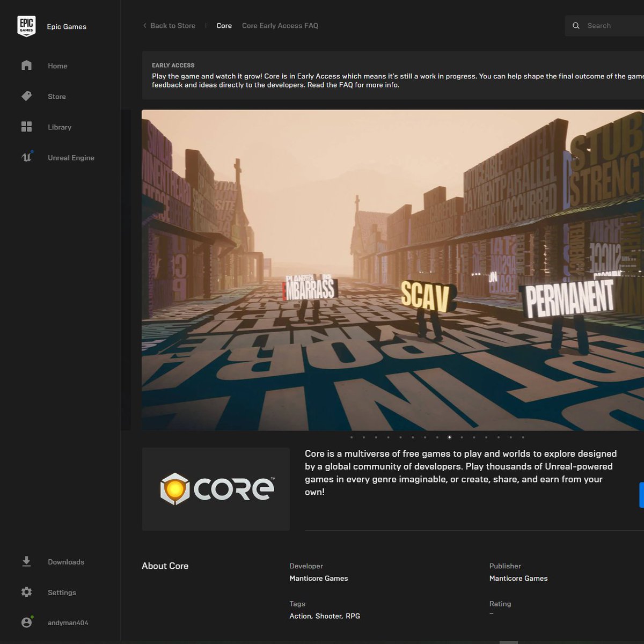Click the Epic Games shield logo
Screen dimensions: 644x644
pyautogui.click(x=26, y=26)
